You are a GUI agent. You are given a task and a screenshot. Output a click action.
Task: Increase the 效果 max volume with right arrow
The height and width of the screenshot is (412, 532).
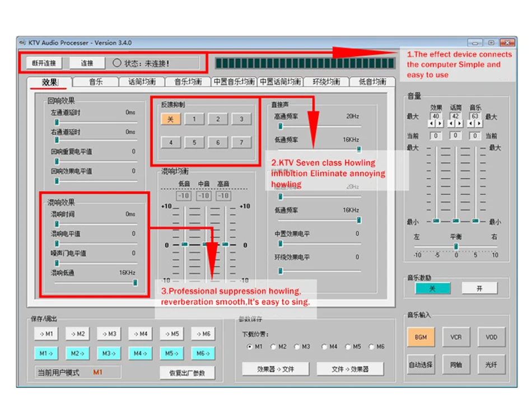click(440, 124)
